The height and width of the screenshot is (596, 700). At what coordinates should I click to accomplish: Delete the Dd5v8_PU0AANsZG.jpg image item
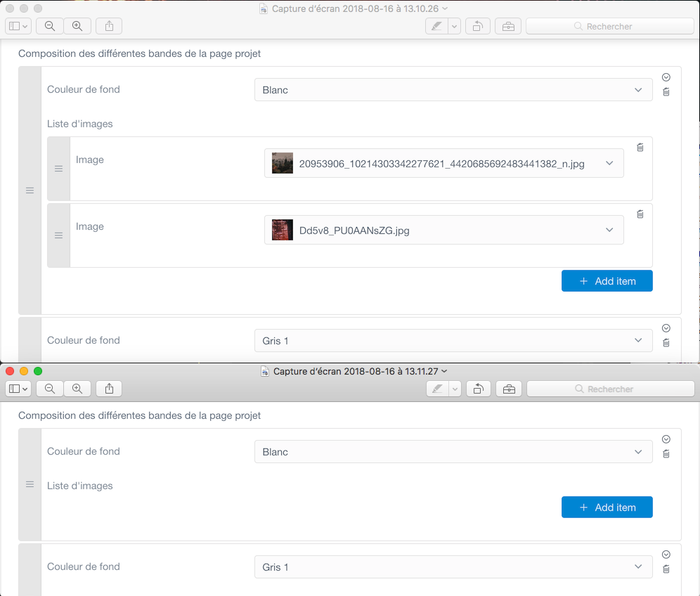640,214
